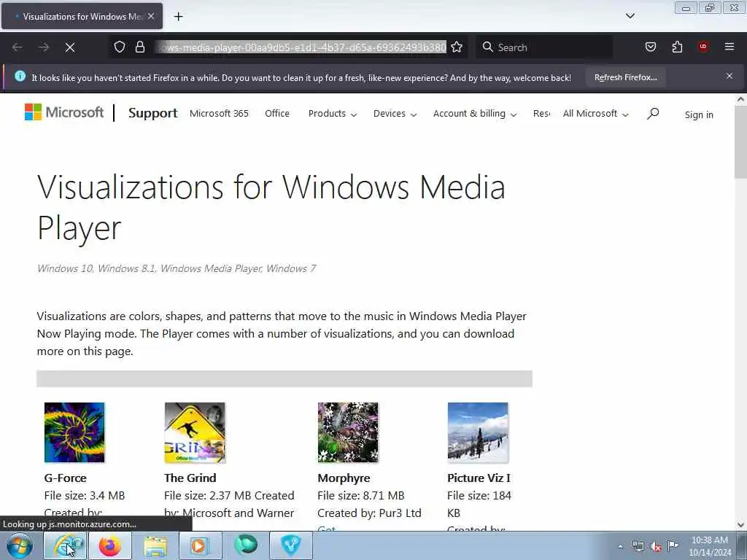This screenshot has height=560, width=747.
Task: Click the Morphyre title text
Action: pos(344,478)
